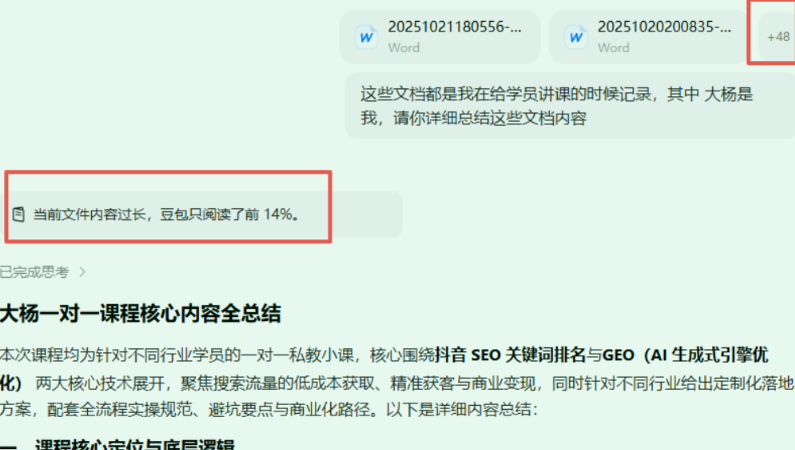
Task: Open the 20251020200835 file name
Action: pos(664,27)
